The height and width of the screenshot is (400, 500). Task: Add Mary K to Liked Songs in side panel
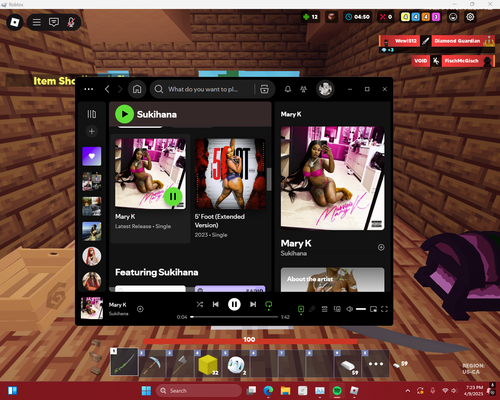381,247
